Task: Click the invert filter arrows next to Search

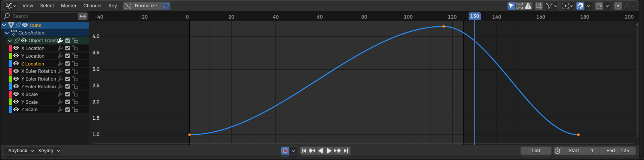Action: (83, 16)
